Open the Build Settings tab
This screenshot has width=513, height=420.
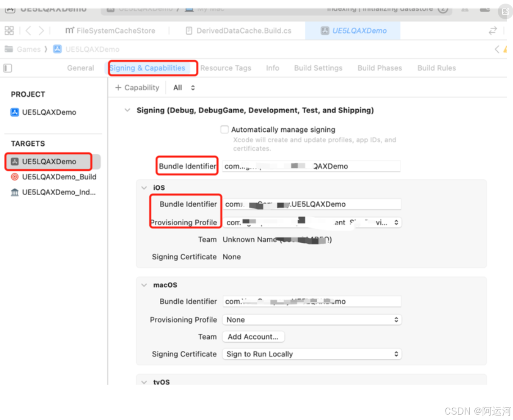click(318, 68)
